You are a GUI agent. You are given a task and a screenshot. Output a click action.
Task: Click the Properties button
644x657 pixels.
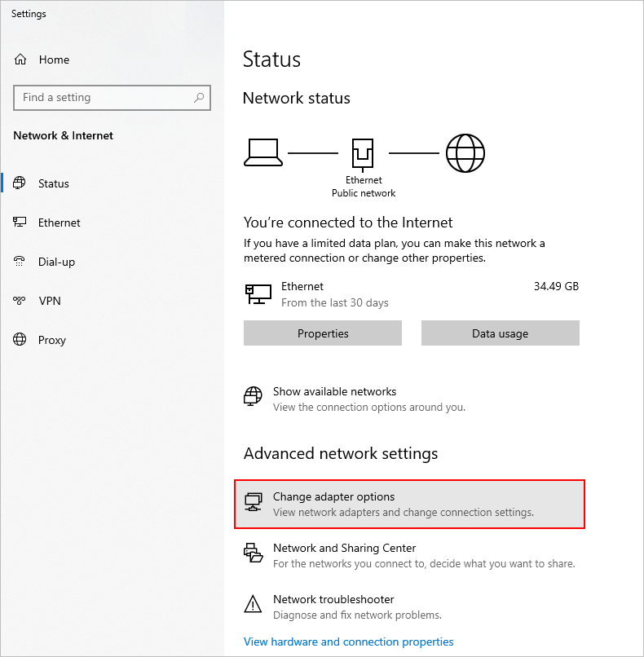click(323, 333)
